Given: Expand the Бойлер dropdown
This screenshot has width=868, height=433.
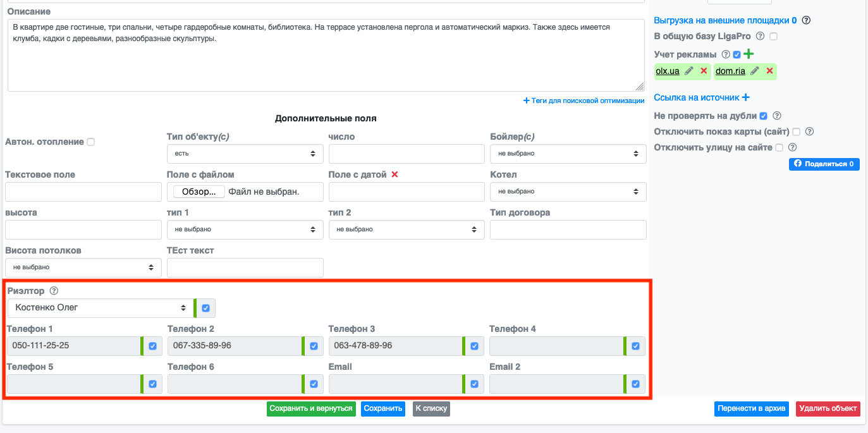Looking at the screenshot, I should pos(568,154).
